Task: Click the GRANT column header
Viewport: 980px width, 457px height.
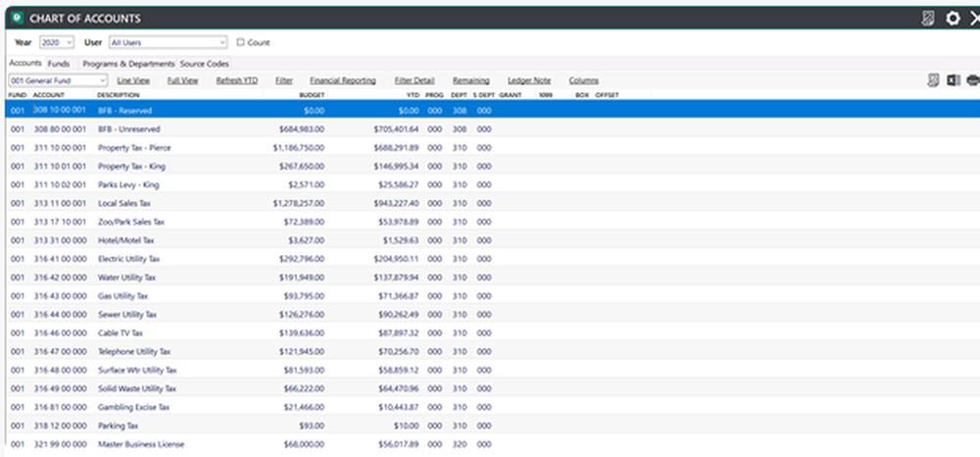Action: 511,95
